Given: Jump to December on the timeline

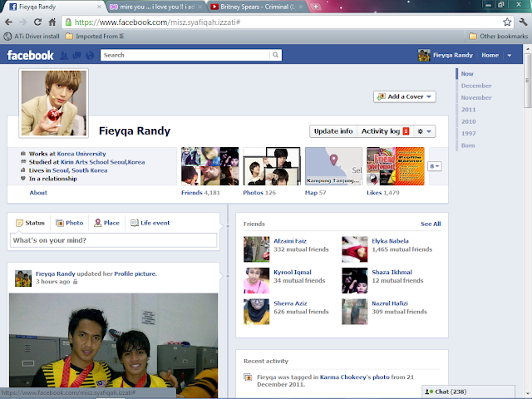Looking at the screenshot, I should click(x=476, y=86).
